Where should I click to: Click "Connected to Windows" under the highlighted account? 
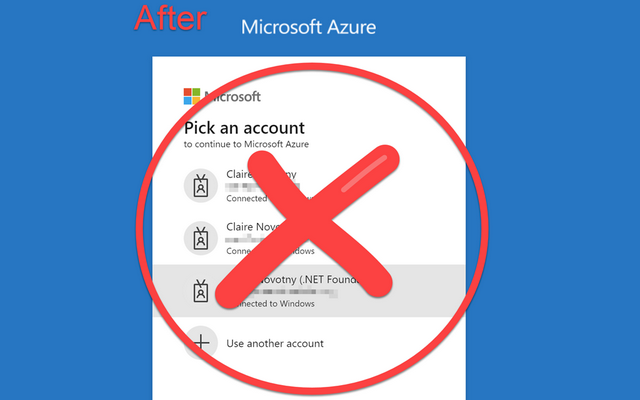pos(273,304)
